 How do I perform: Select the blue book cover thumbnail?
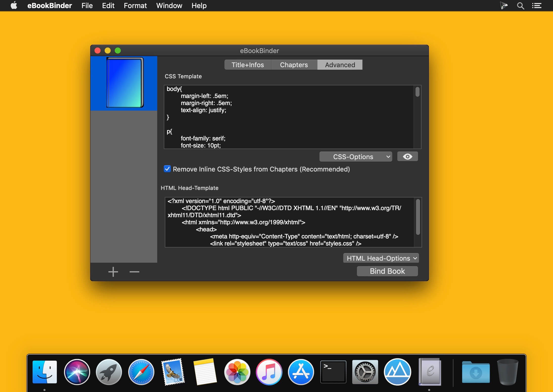coord(125,83)
